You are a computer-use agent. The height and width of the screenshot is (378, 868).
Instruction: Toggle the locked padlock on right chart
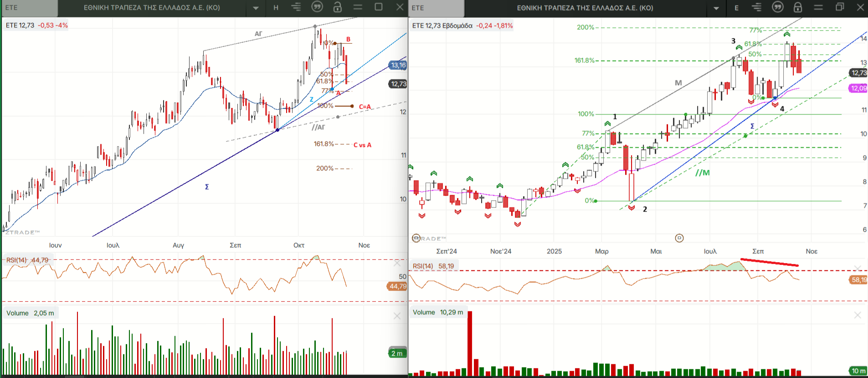(x=798, y=7)
